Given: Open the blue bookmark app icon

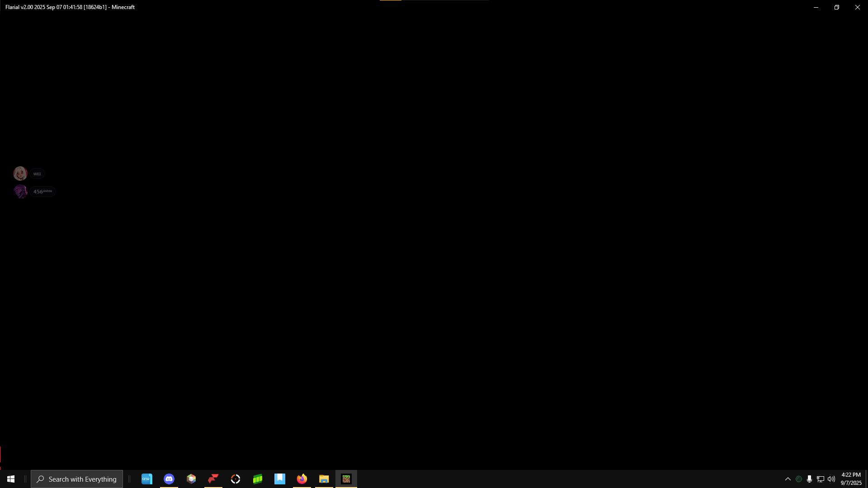Looking at the screenshot, I should pyautogui.click(x=280, y=479).
